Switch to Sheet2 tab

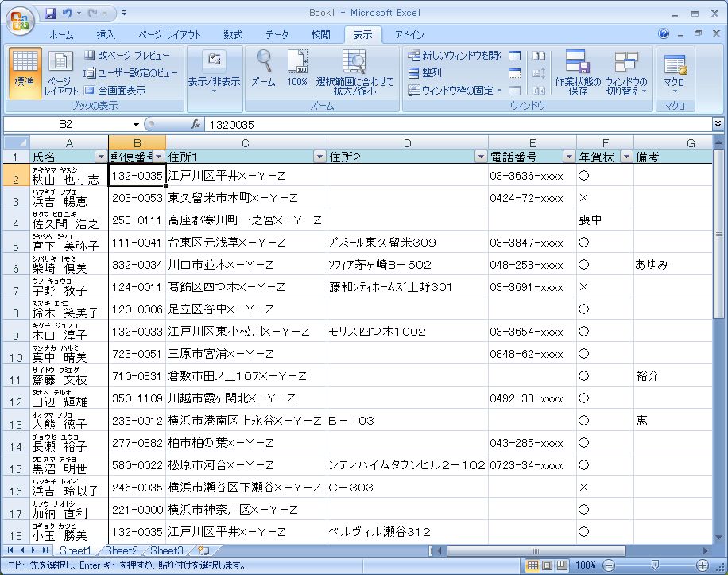point(121,550)
